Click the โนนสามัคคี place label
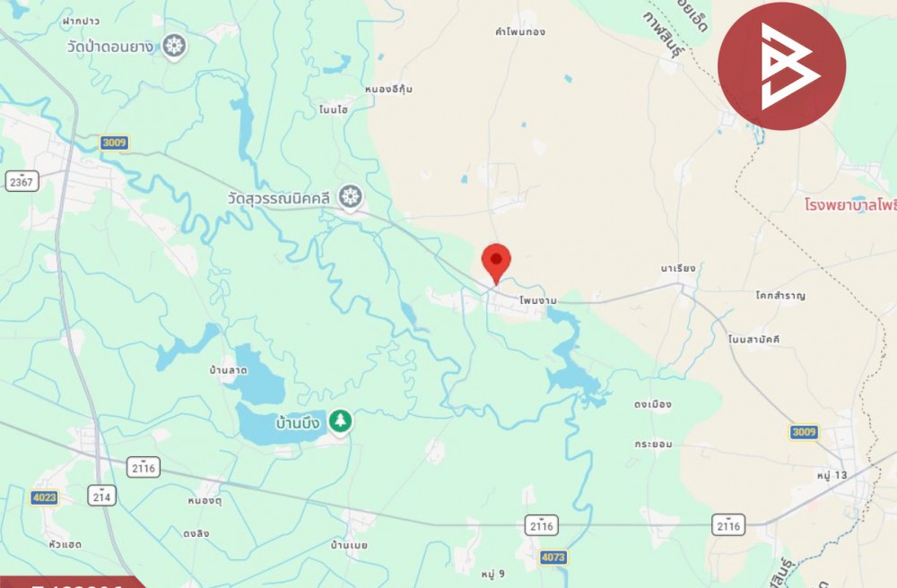The height and width of the screenshot is (588, 897). click(x=754, y=340)
